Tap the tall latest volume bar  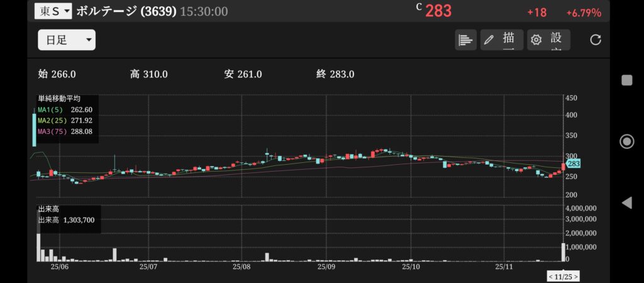pyautogui.click(x=563, y=252)
